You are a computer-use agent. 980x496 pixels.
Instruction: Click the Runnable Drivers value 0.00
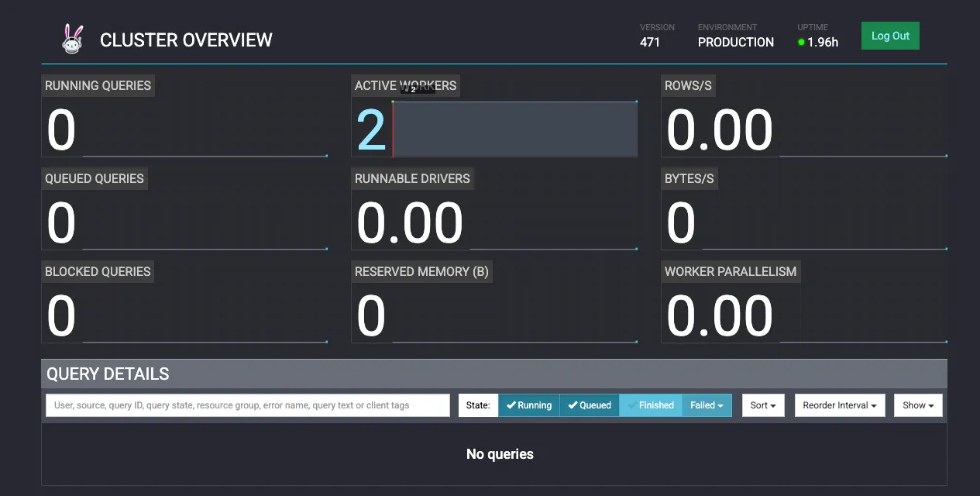[x=410, y=223]
